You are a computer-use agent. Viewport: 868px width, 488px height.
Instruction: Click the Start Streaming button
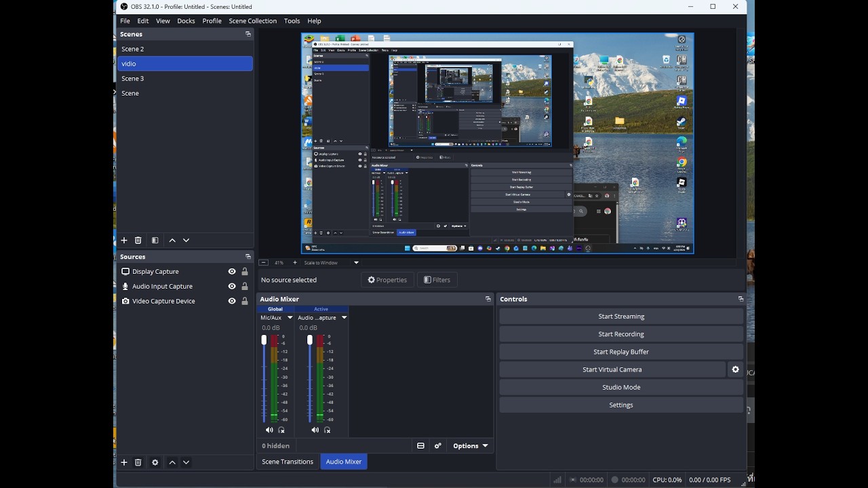tap(621, 317)
